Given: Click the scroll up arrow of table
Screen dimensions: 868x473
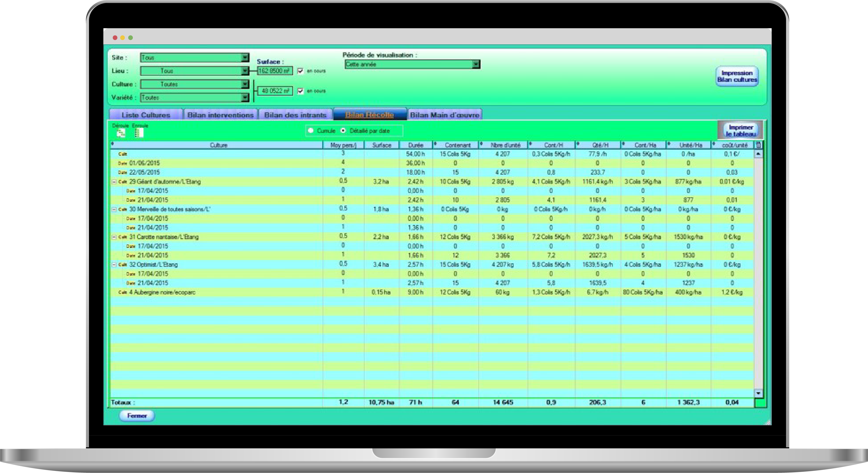Looking at the screenshot, I should (758, 154).
